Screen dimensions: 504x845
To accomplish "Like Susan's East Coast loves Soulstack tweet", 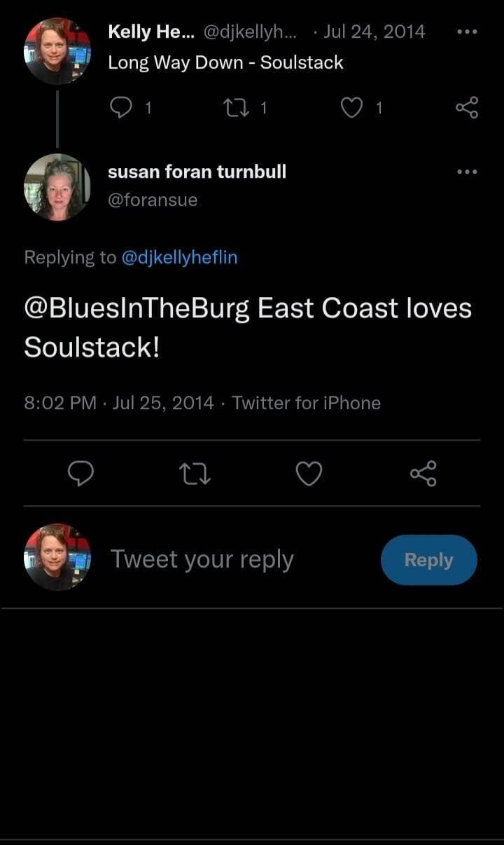I will [309, 474].
